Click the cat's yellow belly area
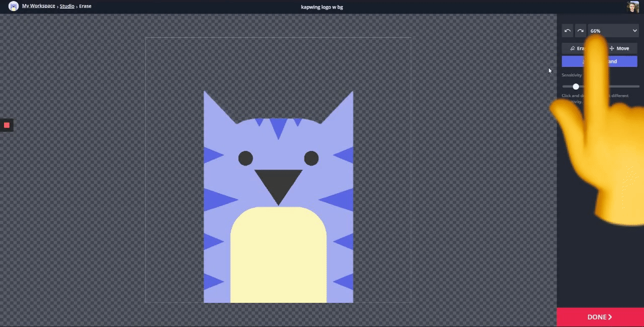 [x=278, y=257]
